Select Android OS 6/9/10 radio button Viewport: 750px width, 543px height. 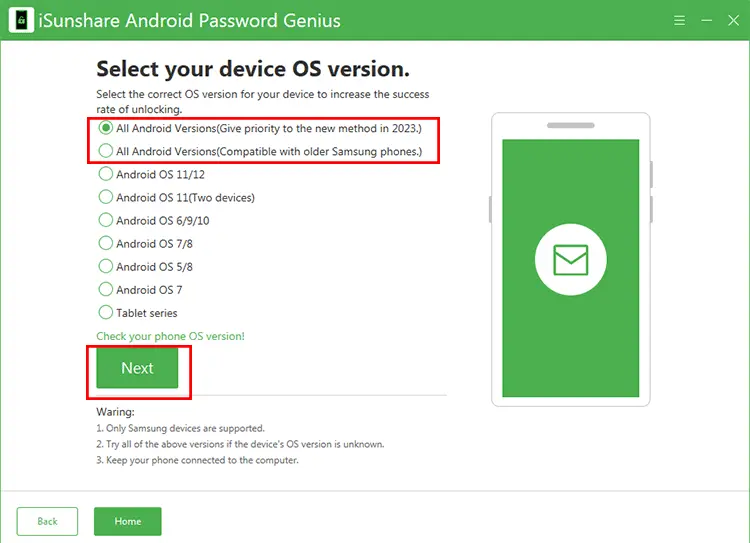tap(106, 220)
